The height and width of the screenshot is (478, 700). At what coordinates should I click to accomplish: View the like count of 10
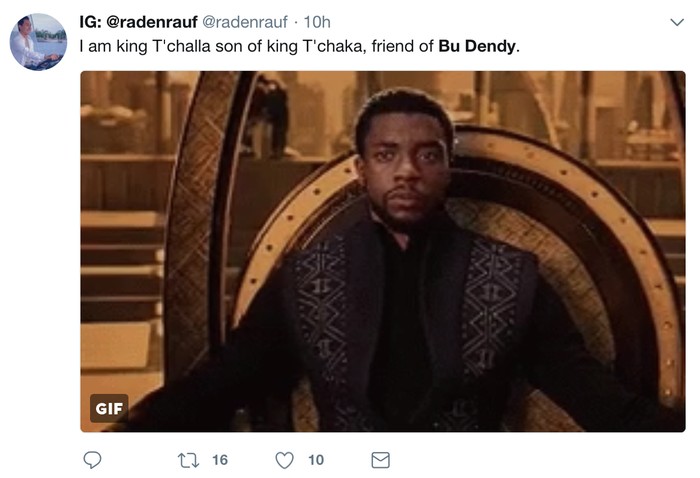point(316,460)
